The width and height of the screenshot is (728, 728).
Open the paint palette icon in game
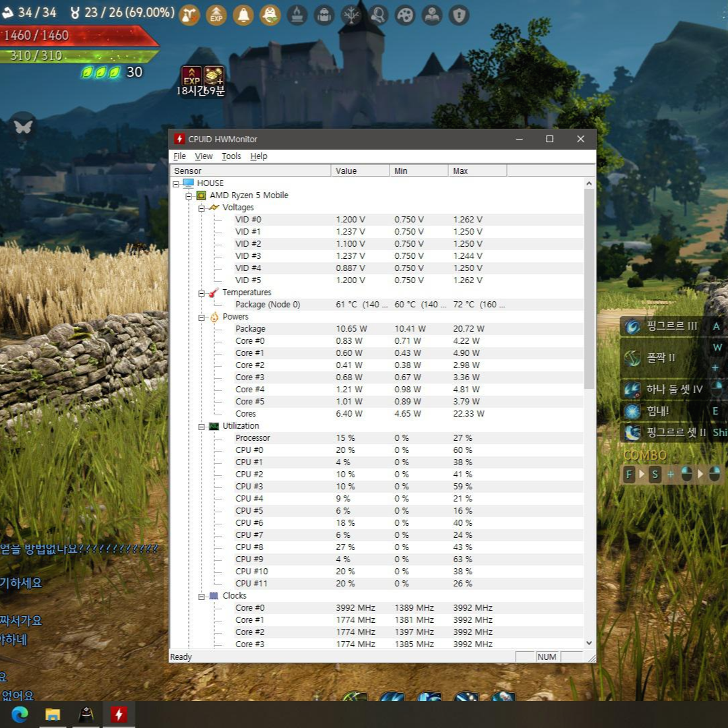tap(405, 16)
